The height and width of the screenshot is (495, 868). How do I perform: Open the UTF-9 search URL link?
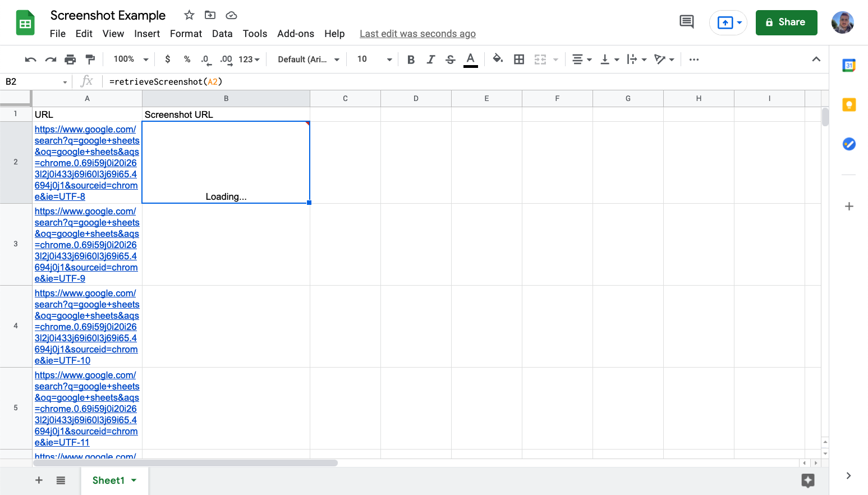point(86,245)
